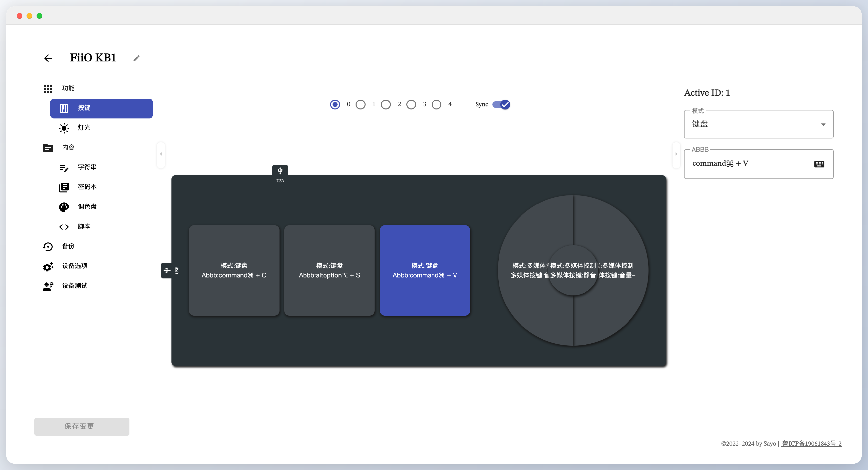The image size is (868, 470).
Task: Expand the left panel collapse arrow
Action: tap(161, 154)
